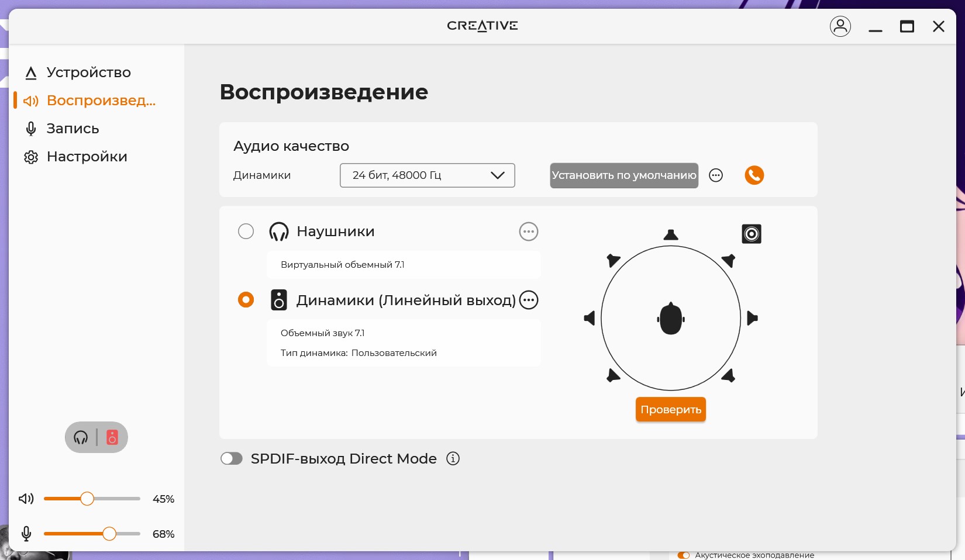Screen dimensions: 965x560
Task: Go to the Запись section
Action: (x=73, y=129)
